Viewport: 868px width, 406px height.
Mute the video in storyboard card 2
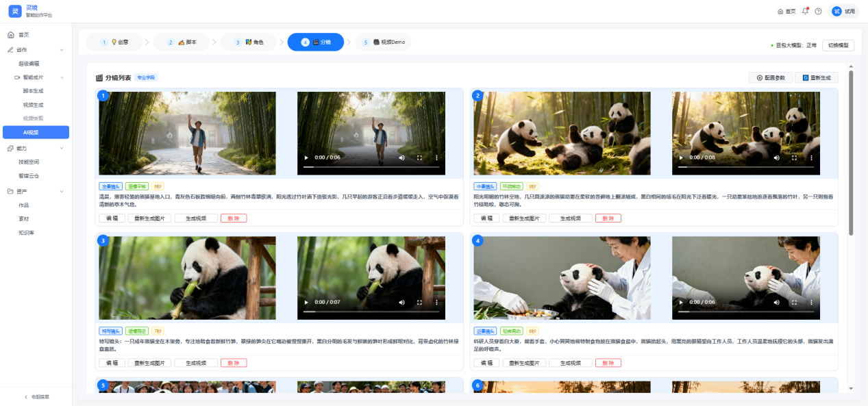778,157
